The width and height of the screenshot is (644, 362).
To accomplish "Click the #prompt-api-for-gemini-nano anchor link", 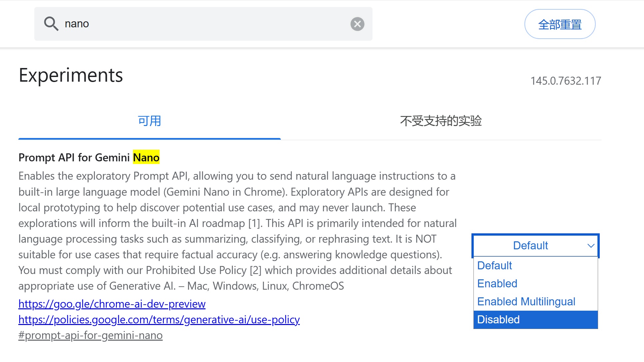I will [x=91, y=335].
